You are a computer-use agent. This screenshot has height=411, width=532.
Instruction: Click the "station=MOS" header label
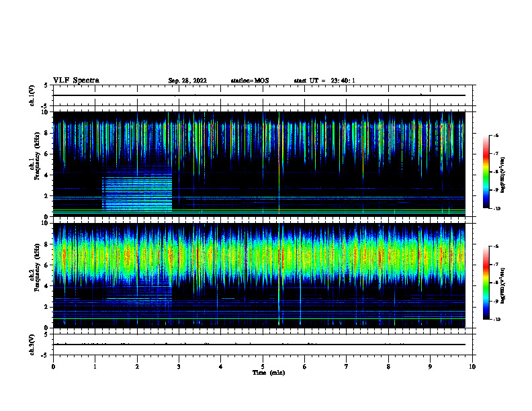(x=250, y=81)
